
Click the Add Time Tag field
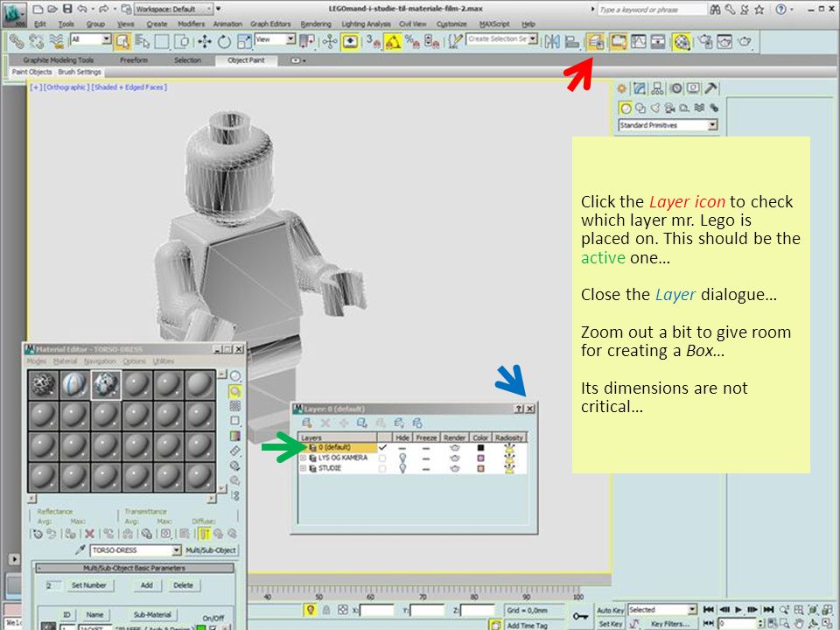(x=528, y=625)
